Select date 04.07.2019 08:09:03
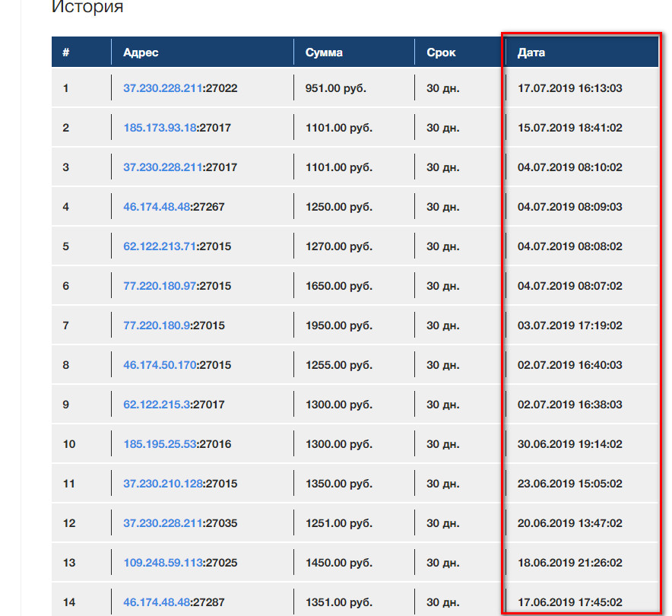This screenshot has height=616, width=672. click(x=569, y=207)
